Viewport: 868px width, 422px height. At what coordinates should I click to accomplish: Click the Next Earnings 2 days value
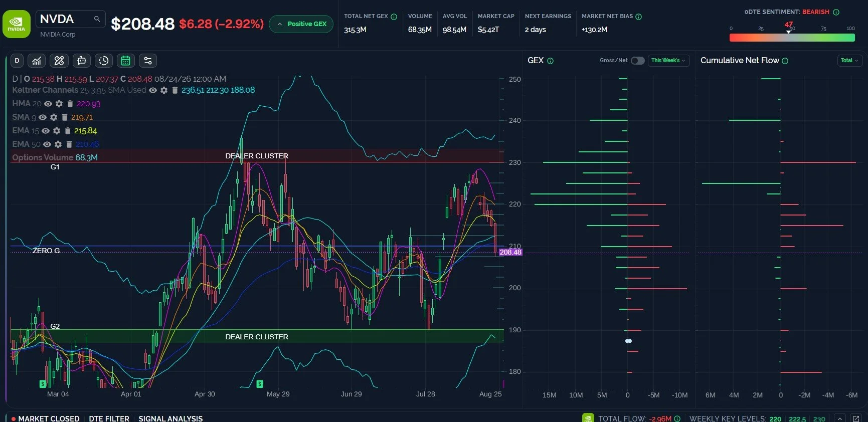coord(536,30)
